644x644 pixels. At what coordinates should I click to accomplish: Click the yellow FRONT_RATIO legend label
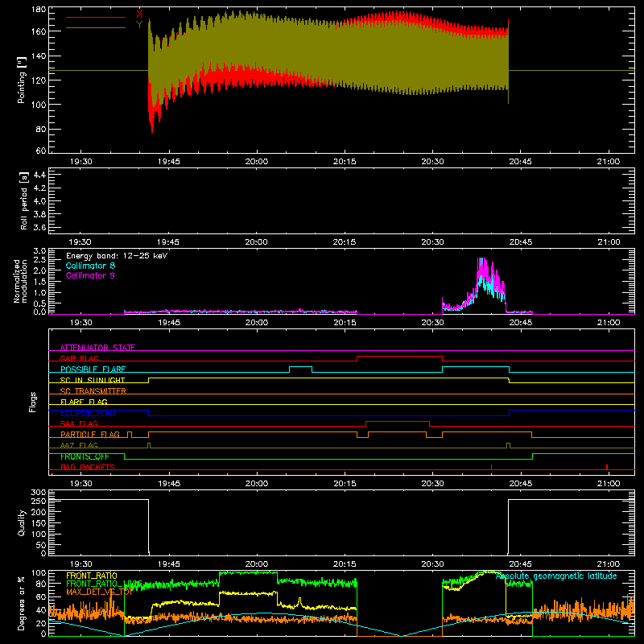[x=92, y=576]
